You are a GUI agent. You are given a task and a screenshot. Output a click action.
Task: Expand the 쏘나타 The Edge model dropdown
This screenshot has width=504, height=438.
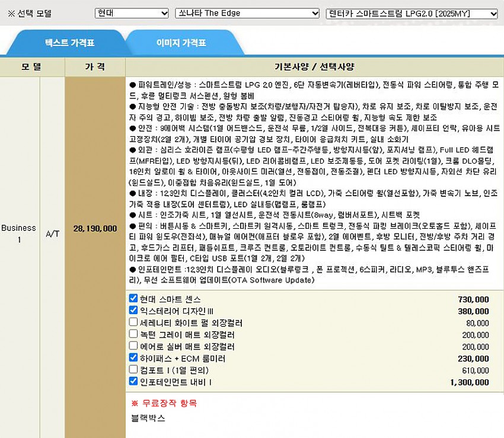pyautogui.click(x=247, y=13)
